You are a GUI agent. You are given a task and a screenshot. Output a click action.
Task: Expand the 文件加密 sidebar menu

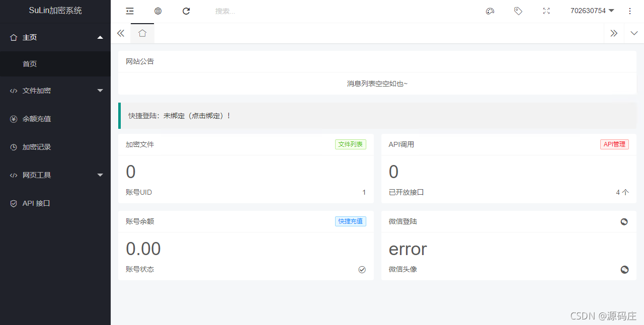(55, 91)
